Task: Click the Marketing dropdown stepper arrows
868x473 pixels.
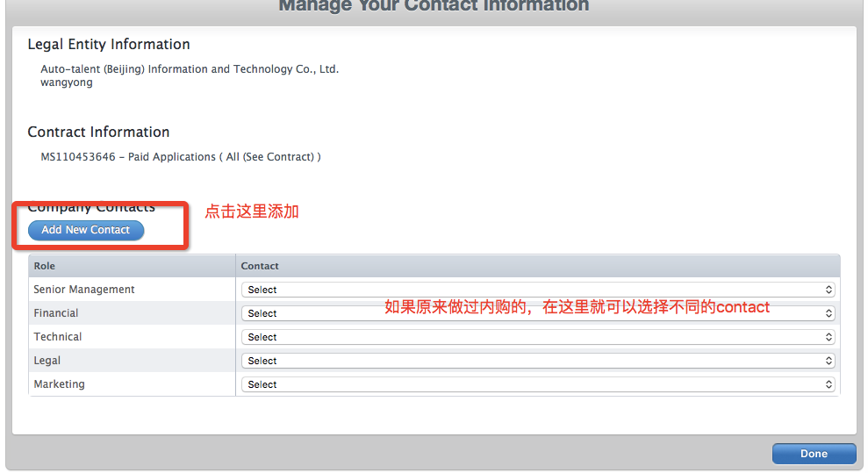Action: coord(829,384)
